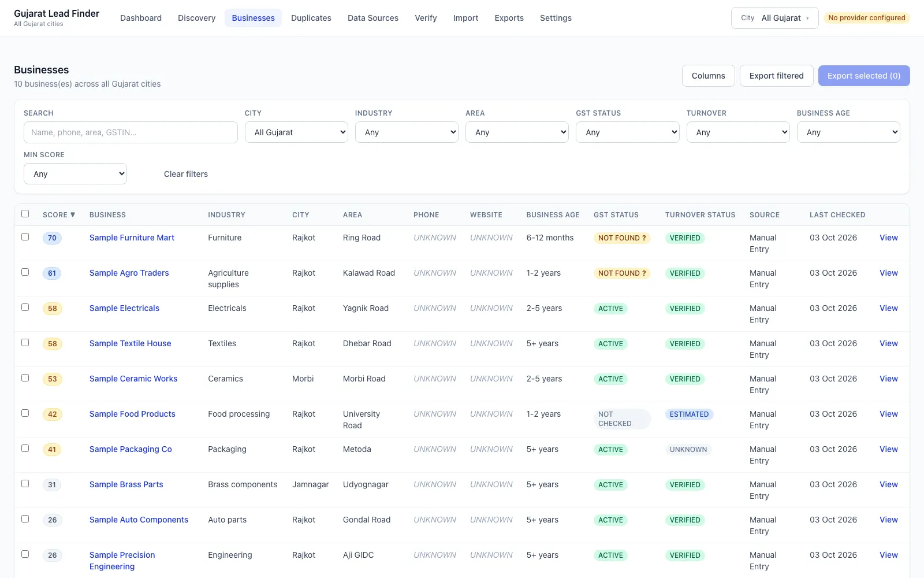The image size is (924, 578).
Task: Open the Verify tab
Action: tap(426, 18)
